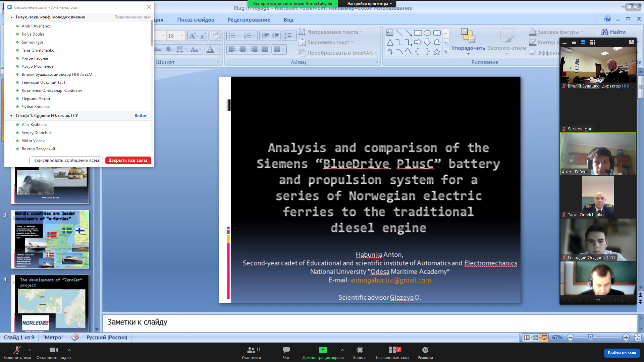Fit slide to current window

(638, 338)
